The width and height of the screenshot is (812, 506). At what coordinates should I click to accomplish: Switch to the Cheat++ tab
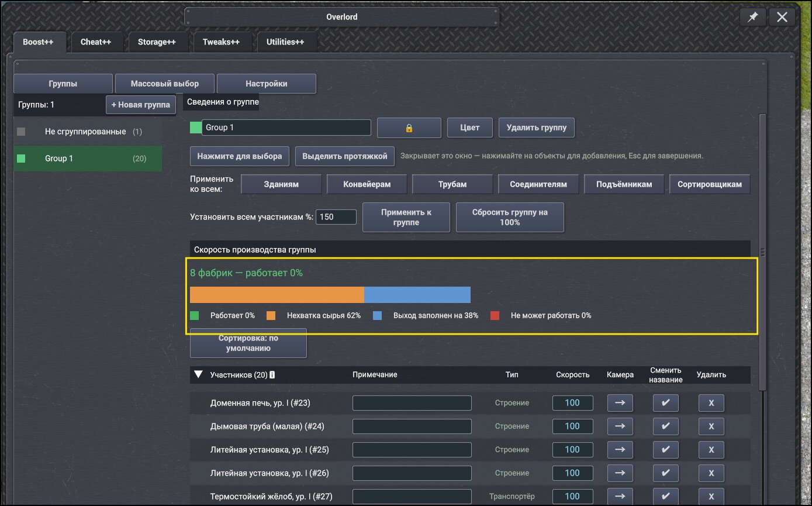pyautogui.click(x=96, y=42)
